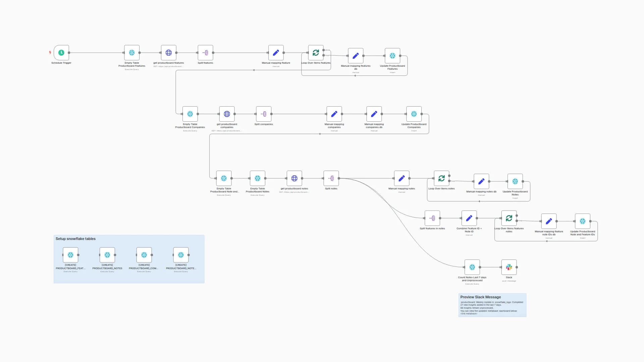Select the Schedule Trigger node

[x=61, y=53]
